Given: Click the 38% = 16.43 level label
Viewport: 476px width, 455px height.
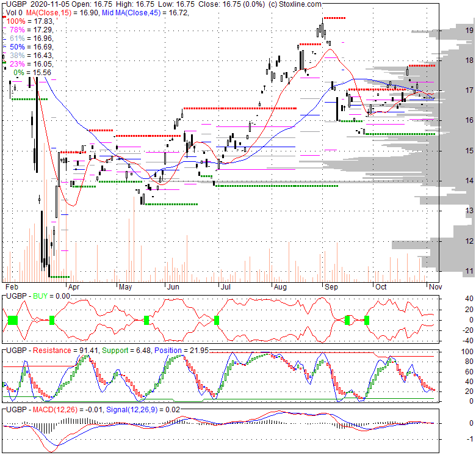Looking at the screenshot, I should coord(31,56).
